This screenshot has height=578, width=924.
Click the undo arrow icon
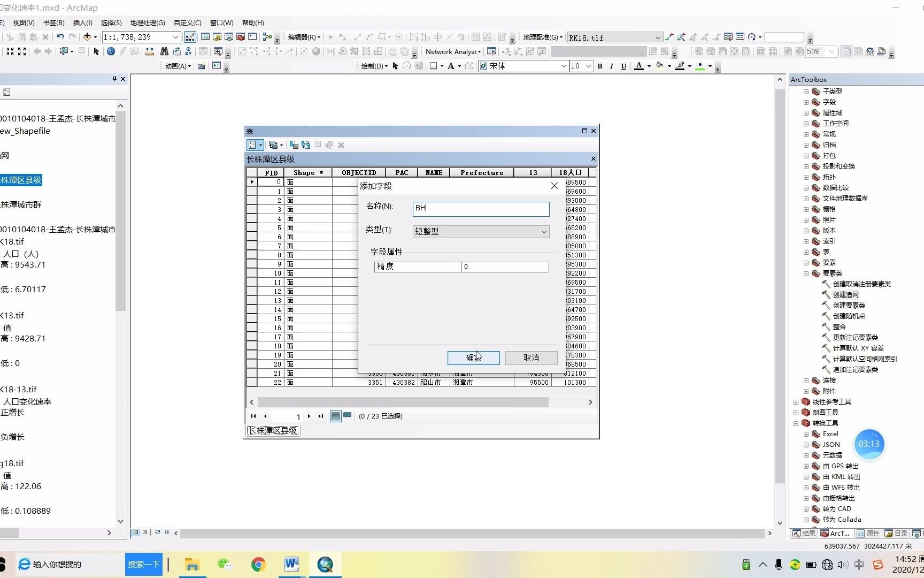pyautogui.click(x=60, y=37)
